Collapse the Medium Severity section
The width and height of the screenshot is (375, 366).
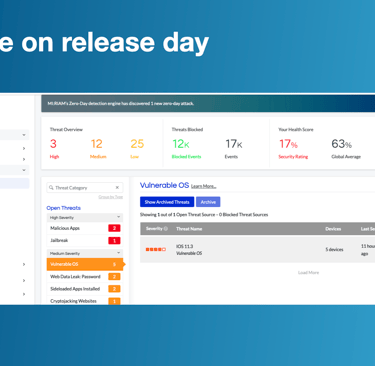[118, 253]
